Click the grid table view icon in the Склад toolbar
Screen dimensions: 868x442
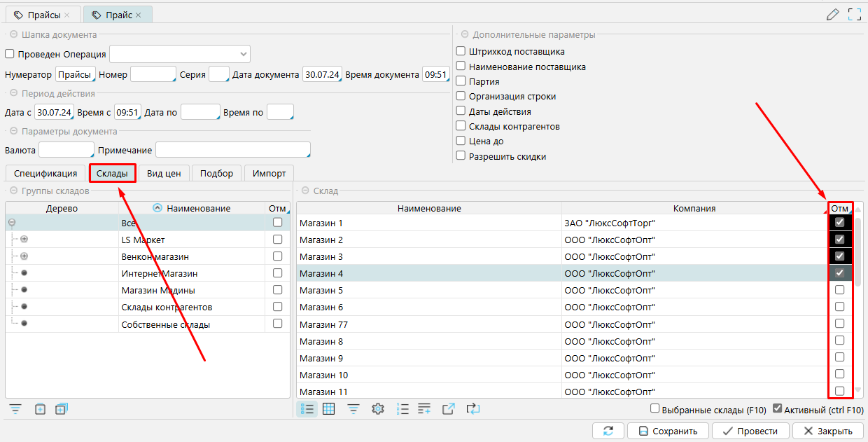tap(329, 409)
